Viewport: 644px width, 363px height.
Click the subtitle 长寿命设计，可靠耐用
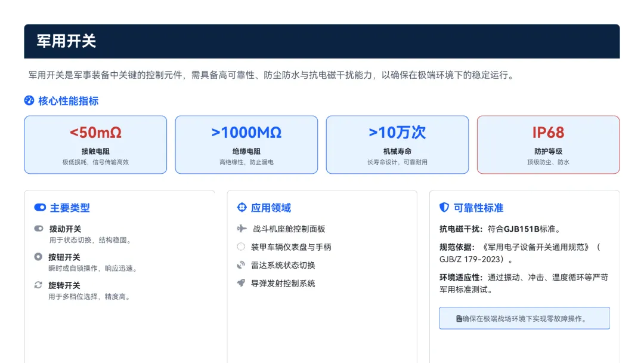pos(397,162)
